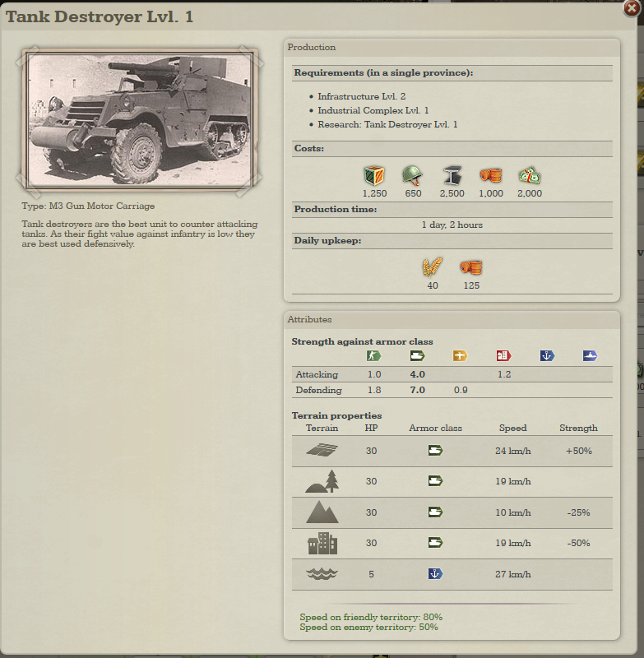Click the urban city terrain icon

pos(322,543)
